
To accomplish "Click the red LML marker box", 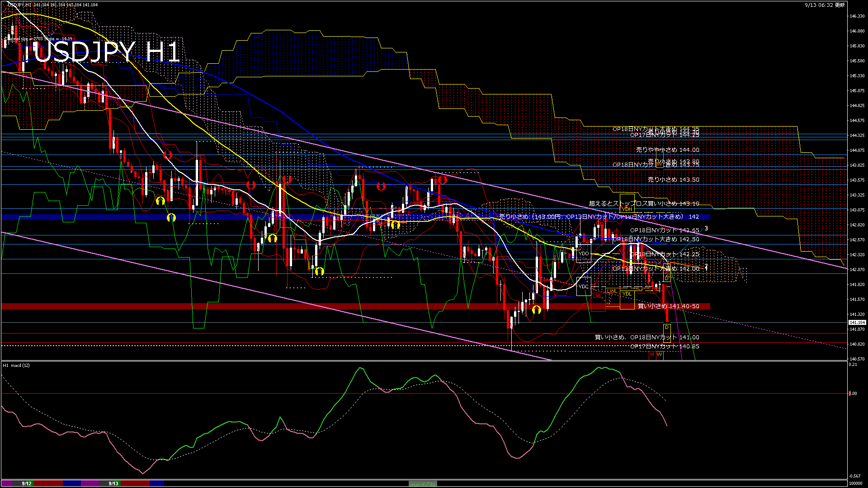I will pos(598,296).
